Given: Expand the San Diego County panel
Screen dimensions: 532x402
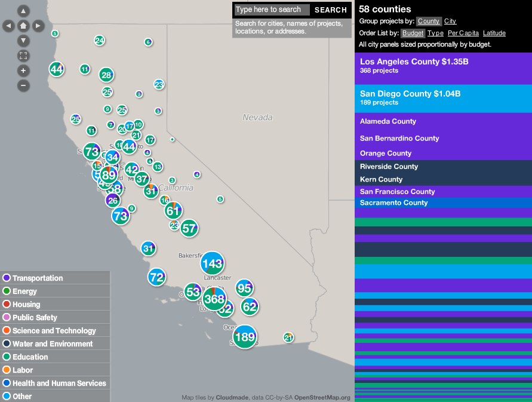Looking at the screenshot, I should [442, 98].
